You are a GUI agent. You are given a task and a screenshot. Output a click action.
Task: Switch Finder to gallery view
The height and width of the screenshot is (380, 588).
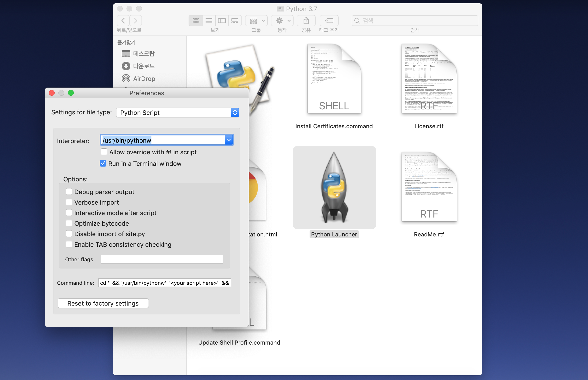click(235, 21)
